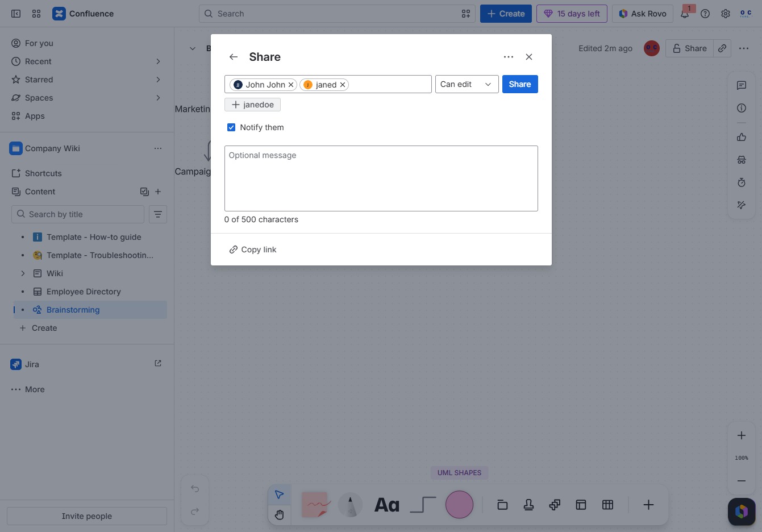Open comments panel icon on right rail
This screenshot has width=762, height=532.
[742, 85]
